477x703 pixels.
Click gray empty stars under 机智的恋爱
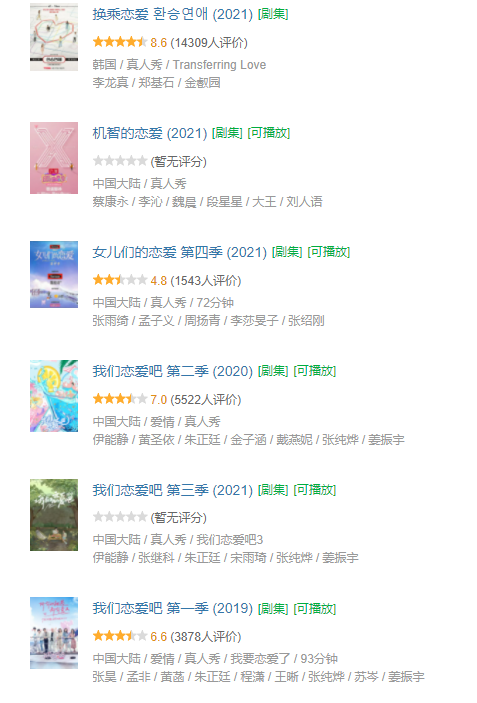point(120,161)
